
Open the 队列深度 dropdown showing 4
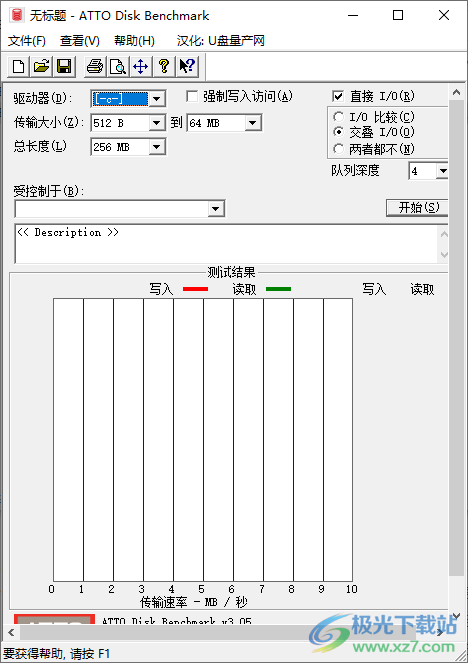pyautogui.click(x=442, y=171)
